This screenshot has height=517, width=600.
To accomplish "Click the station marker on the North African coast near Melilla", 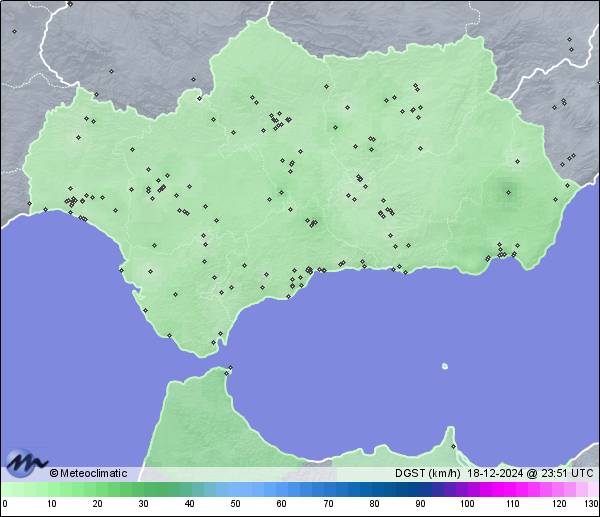I will [x=453, y=446].
